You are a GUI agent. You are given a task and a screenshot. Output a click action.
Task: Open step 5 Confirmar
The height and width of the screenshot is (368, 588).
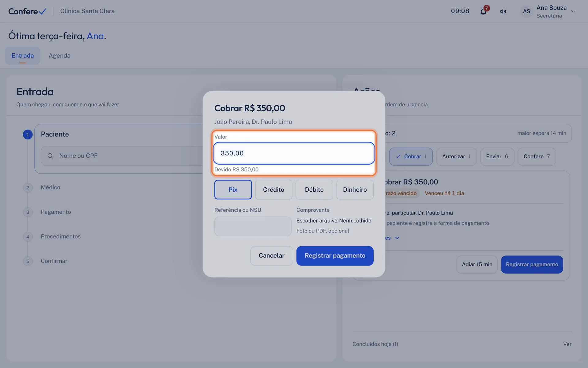[x=54, y=261]
